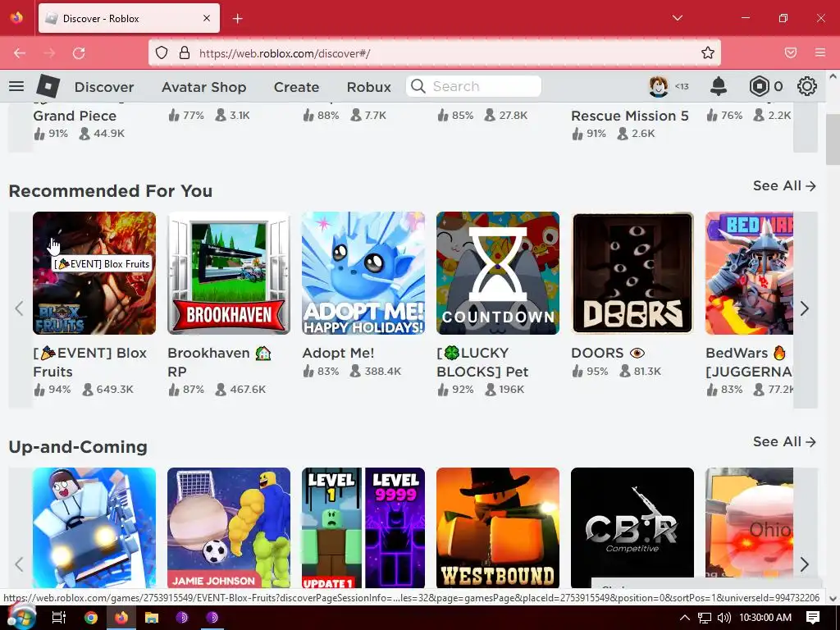Open the Countdown Pet game thumbnail
840x630 pixels.
pos(498,273)
